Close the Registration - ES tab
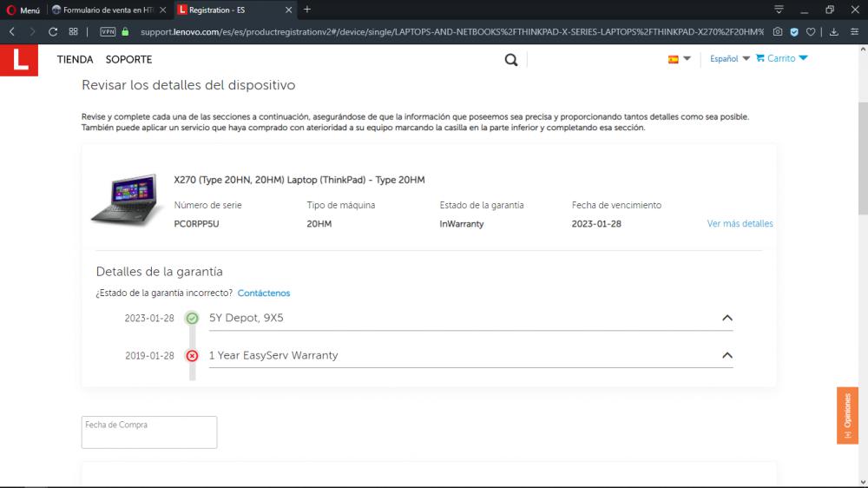The height and width of the screenshot is (488, 868). click(x=288, y=10)
